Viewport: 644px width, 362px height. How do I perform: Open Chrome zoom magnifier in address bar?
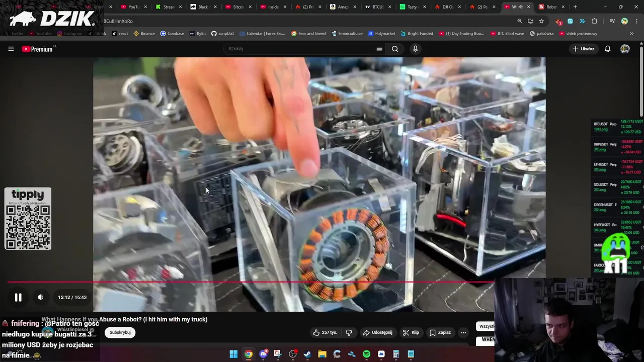[520, 21]
